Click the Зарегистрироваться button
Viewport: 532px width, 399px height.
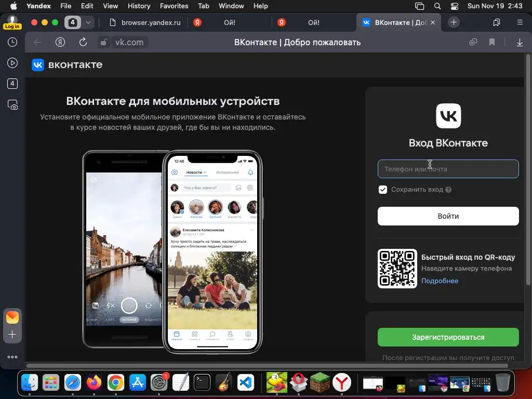click(x=448, y=337)
